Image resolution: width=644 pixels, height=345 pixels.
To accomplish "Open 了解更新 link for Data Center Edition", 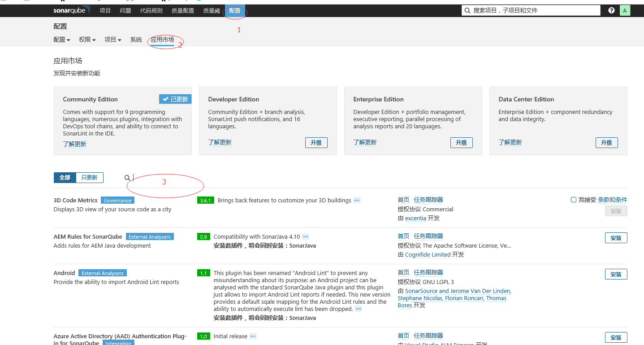I will pyautogui.click(x=510, y=142).
